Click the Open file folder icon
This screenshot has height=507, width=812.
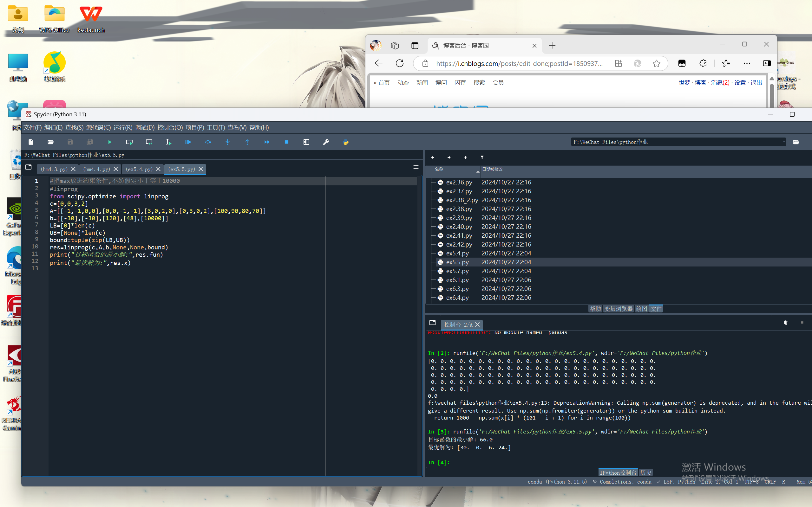(51, 142)
